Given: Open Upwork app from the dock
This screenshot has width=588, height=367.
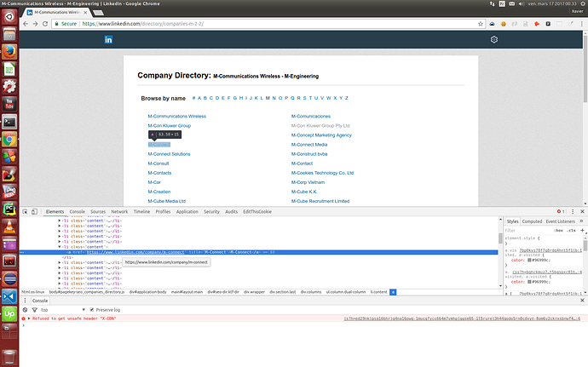Looking at the screenshot, I should coord(9,313).
